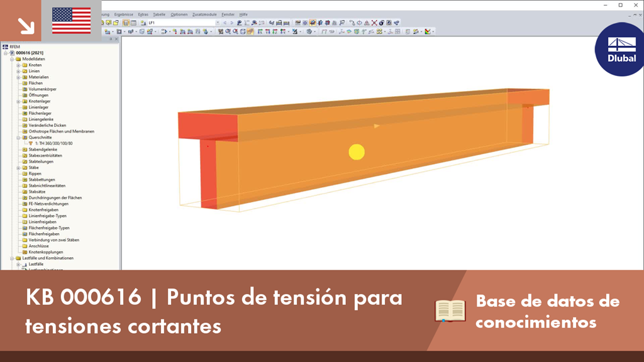Go to next load case arrow

[231, 23]
